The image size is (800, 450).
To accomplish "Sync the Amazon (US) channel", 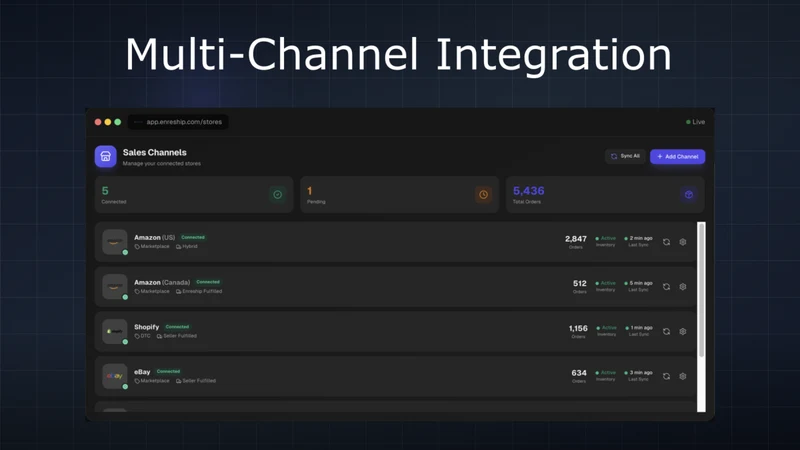I will point(666,242).
